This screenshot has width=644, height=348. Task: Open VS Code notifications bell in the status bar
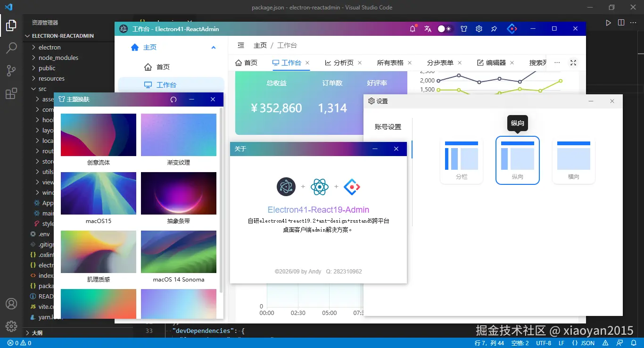[x=634, y=343]
